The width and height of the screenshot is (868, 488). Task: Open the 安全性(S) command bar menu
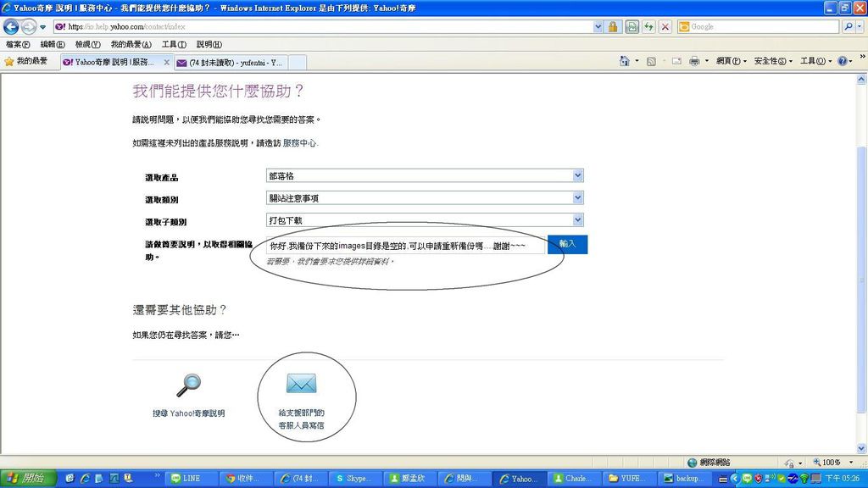pos(773,61)
